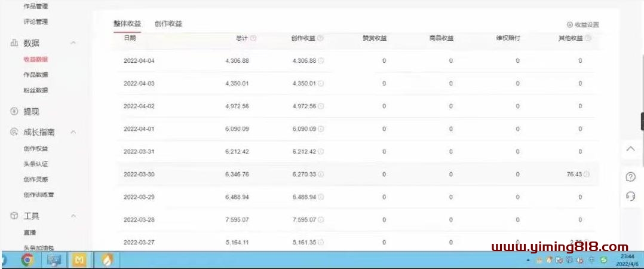Click the 2022-03-28 date cell

pyautogui.click(x=139, y=220)
